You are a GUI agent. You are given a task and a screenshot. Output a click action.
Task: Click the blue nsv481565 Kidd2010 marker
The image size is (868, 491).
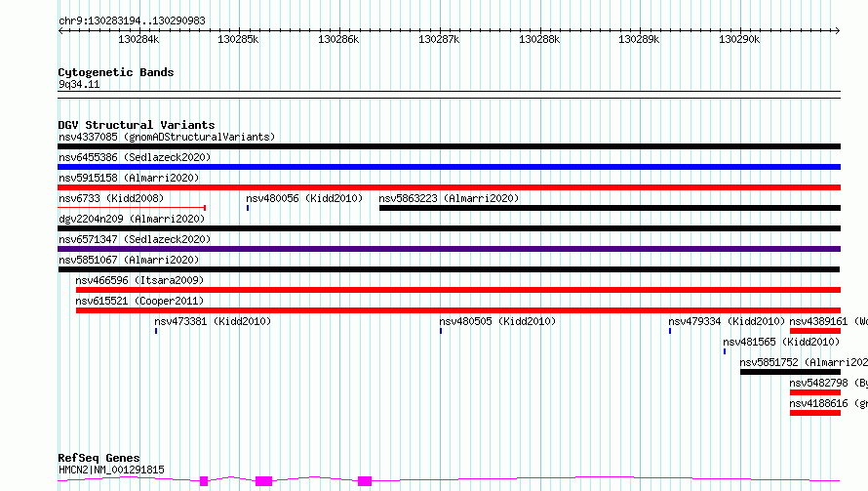[725, 351]
